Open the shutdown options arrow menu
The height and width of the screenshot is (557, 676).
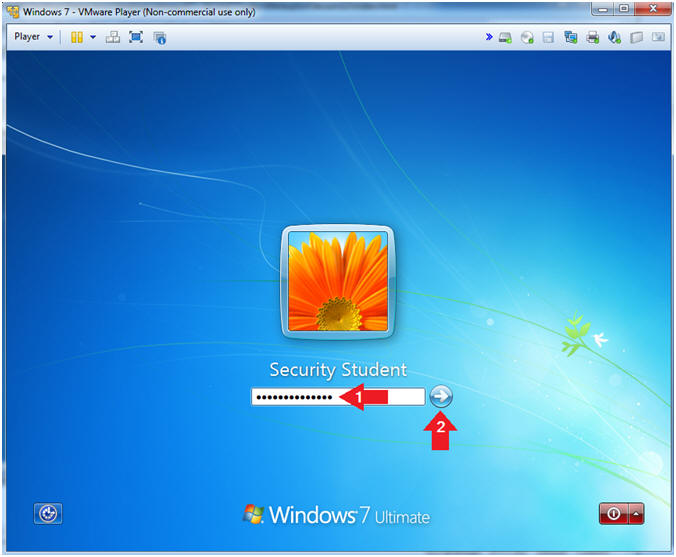coord(636,513)
